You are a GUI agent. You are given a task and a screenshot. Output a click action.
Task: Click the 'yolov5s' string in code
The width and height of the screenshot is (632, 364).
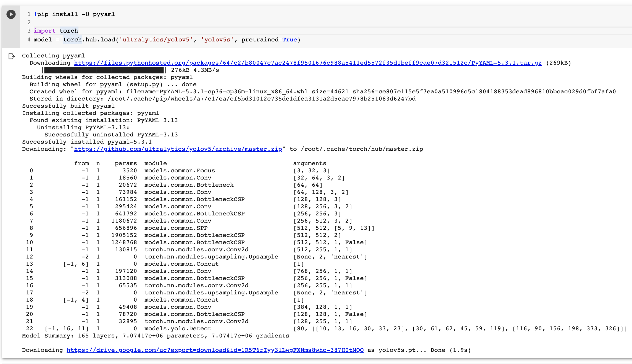click(x=217, y=40)
